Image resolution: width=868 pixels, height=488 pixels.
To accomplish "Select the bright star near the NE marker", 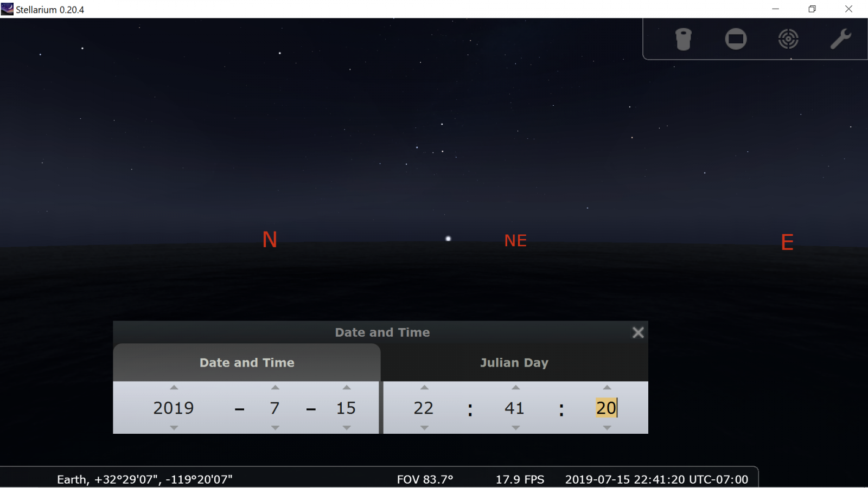I will coord(448,239).
